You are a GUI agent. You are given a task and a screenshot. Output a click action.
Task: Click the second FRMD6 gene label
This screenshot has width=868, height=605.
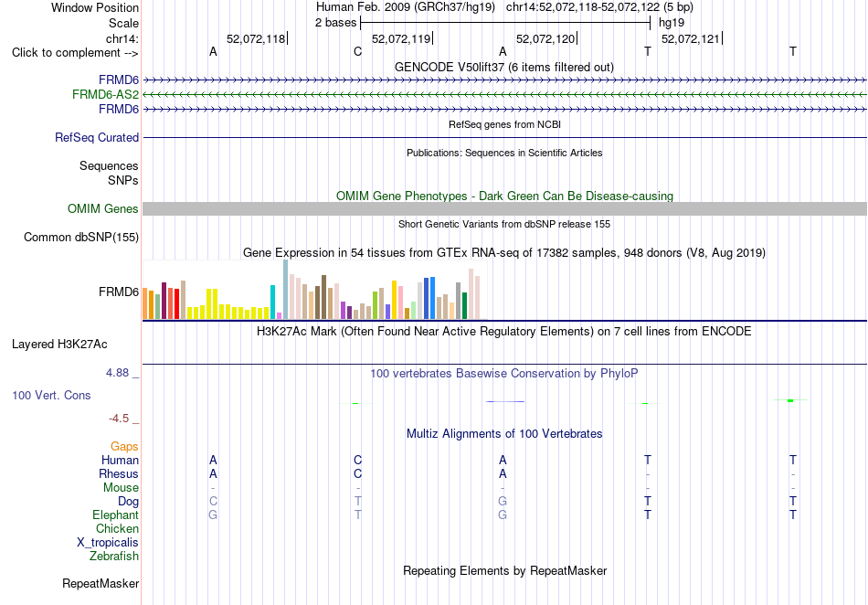(119, 109)
